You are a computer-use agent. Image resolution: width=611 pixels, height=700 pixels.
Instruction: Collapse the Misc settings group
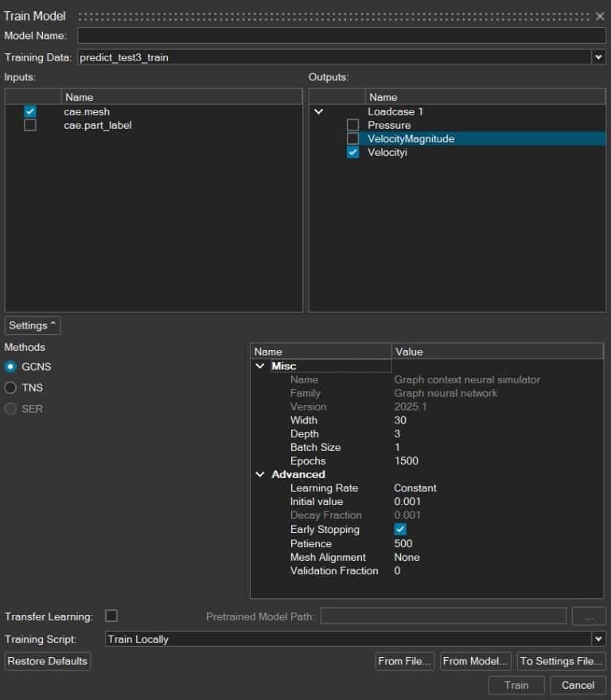[x=260, y=366]
